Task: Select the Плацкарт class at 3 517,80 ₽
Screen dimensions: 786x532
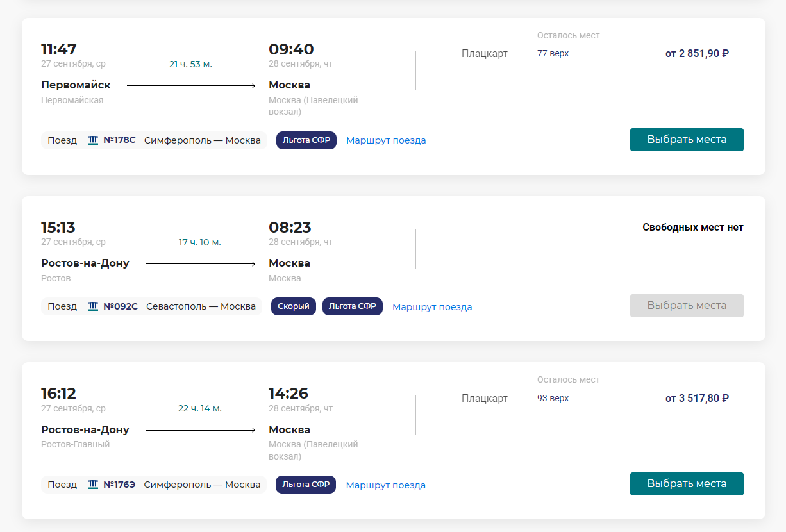Action: 485,399
